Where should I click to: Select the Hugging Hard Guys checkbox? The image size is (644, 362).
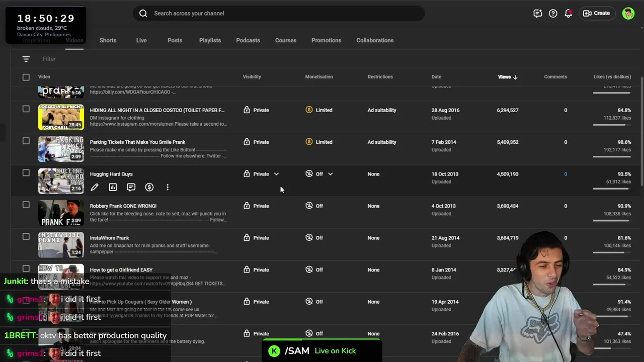26,173
